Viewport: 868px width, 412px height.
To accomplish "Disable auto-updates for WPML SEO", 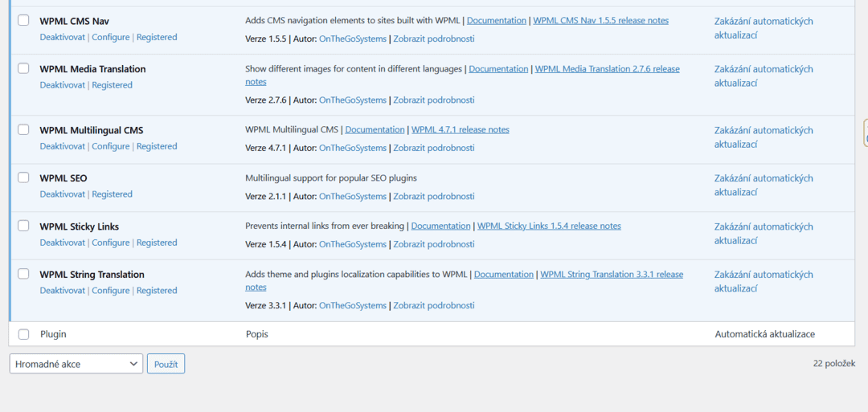I will click(x=764, y=186).
